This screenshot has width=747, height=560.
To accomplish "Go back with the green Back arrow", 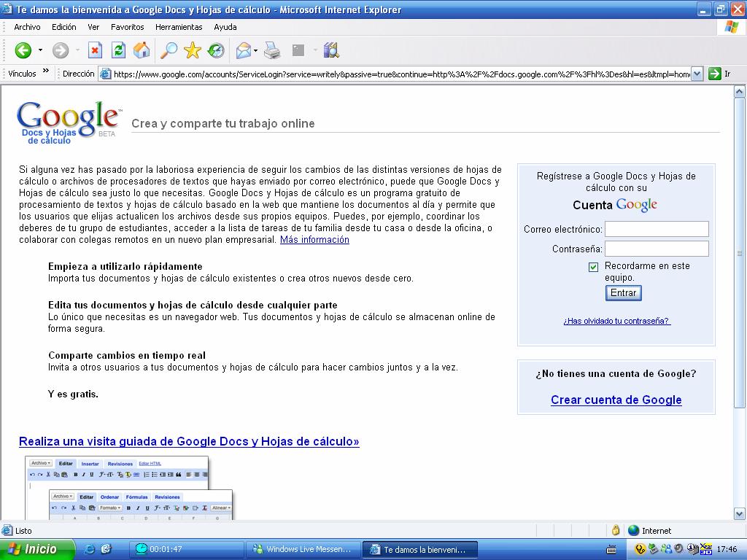I will [x=23, y=50].
